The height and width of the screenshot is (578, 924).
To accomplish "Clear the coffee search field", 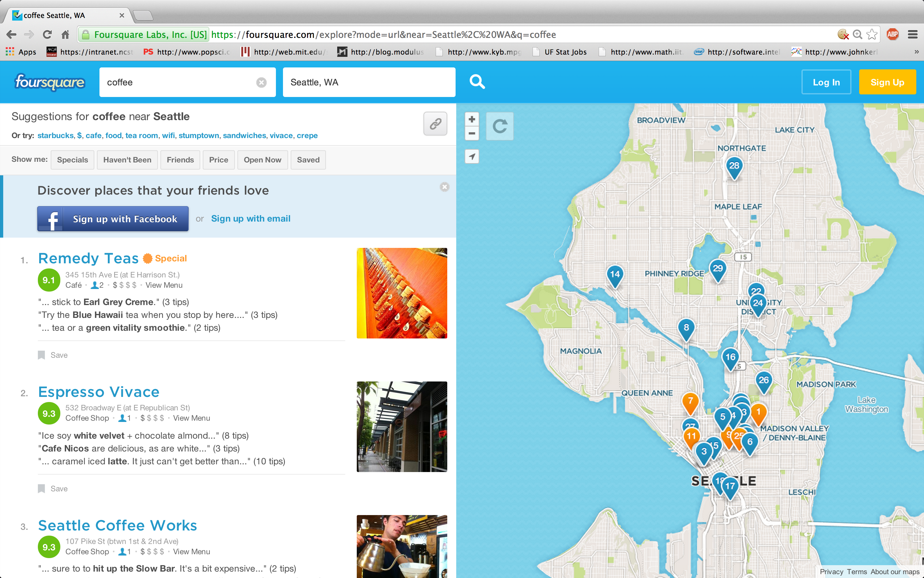I will point(261,82).
